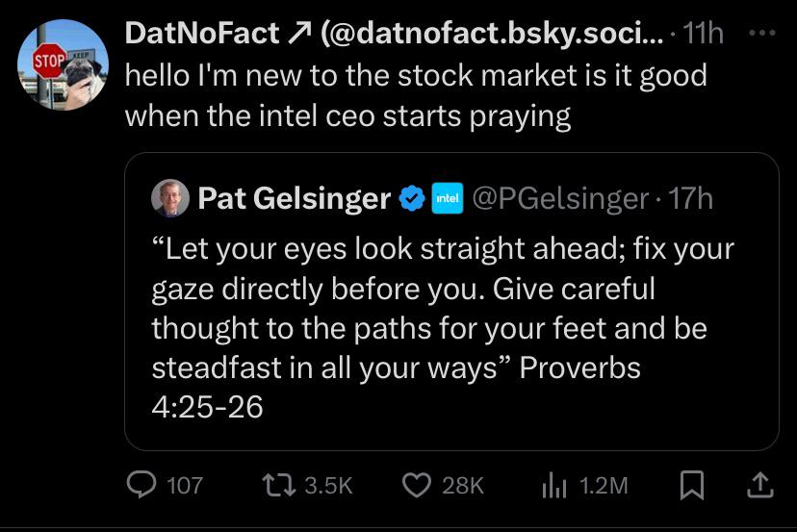Like the post with heart icon

pos(417,485)
